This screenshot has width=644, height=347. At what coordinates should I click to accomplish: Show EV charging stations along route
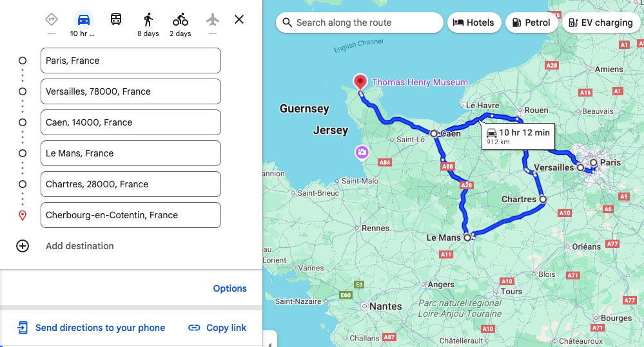pyautogui.click(x=601, y=23)
